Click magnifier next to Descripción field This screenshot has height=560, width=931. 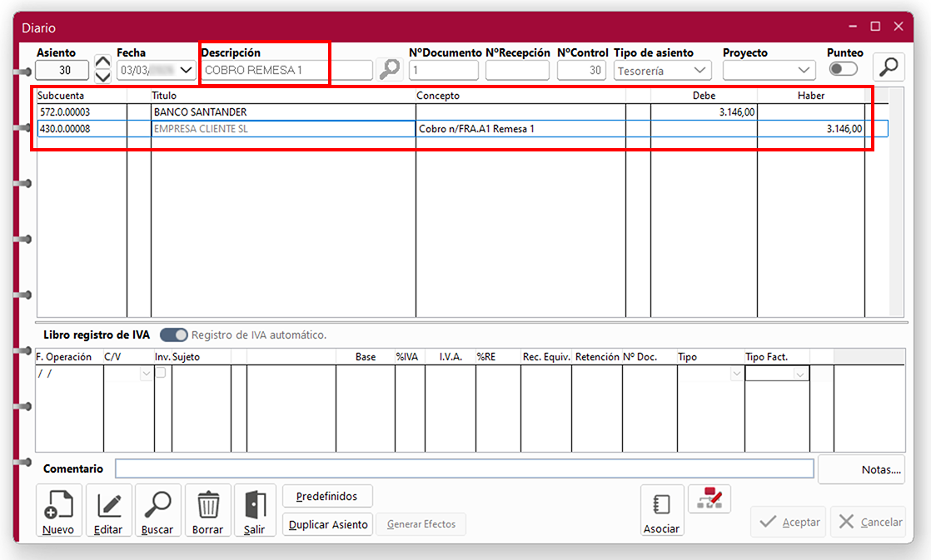coord(389,70)
